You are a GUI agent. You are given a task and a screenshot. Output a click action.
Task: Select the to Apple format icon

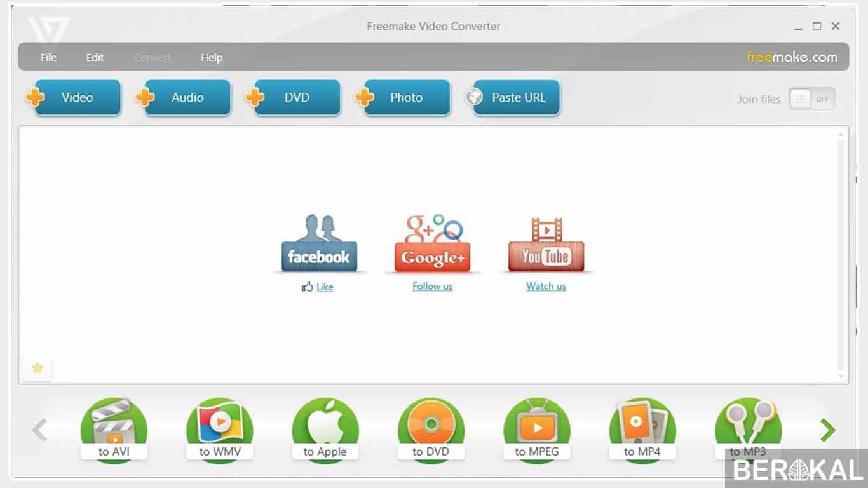point(325,430)
